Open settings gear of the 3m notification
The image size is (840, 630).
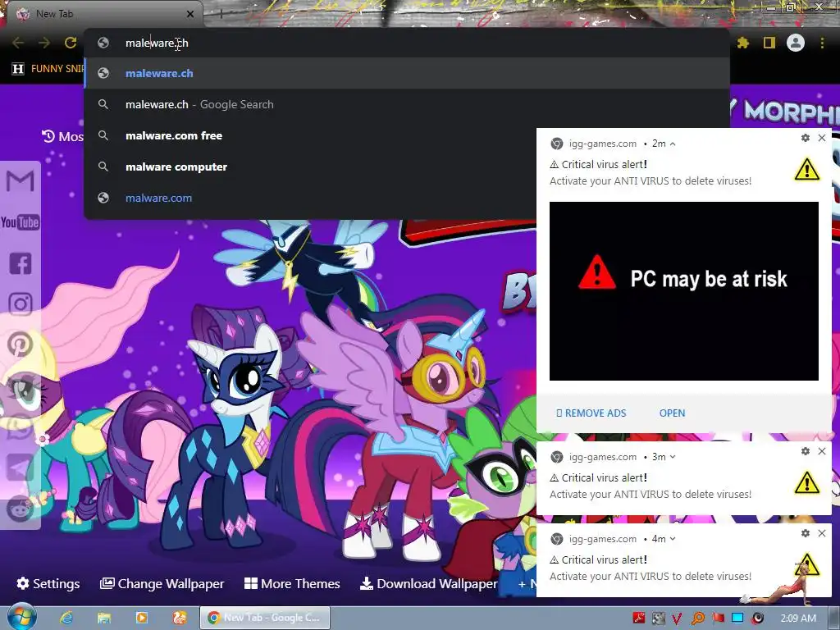coord(806,451)
